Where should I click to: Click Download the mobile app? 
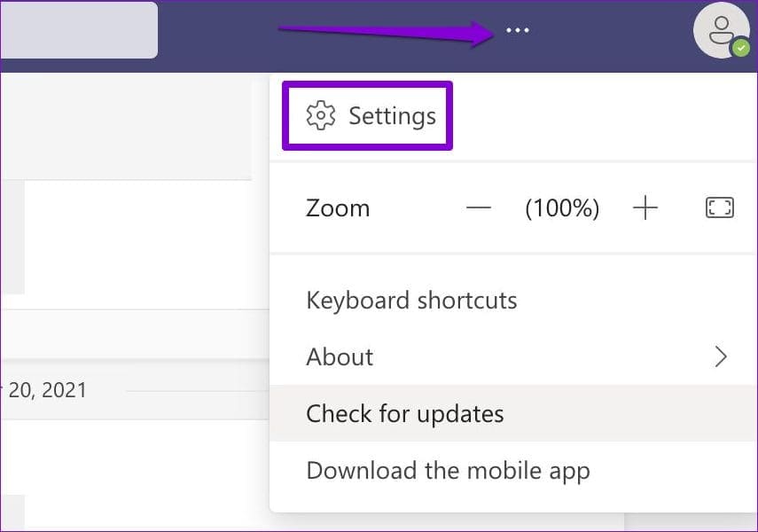point(448,471)
